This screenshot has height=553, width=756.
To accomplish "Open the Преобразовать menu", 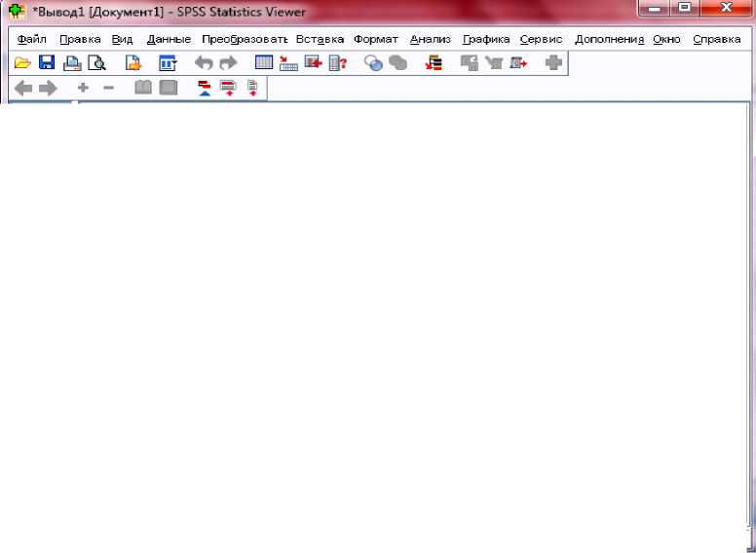I will pos(245,39).
